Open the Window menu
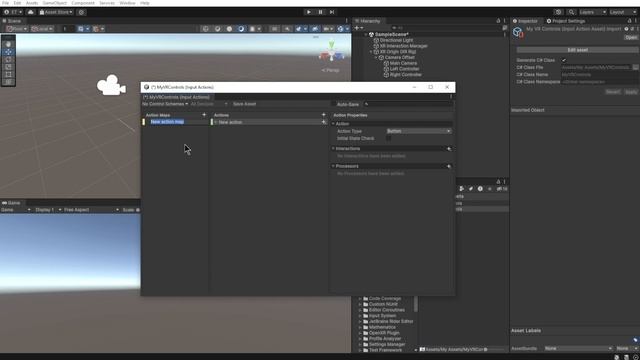 127,3
